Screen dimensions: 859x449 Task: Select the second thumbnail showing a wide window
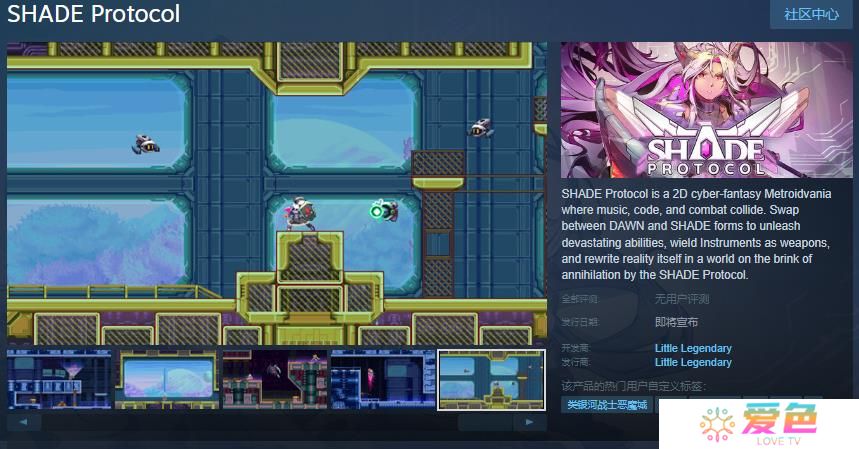[x=167, y=379]
